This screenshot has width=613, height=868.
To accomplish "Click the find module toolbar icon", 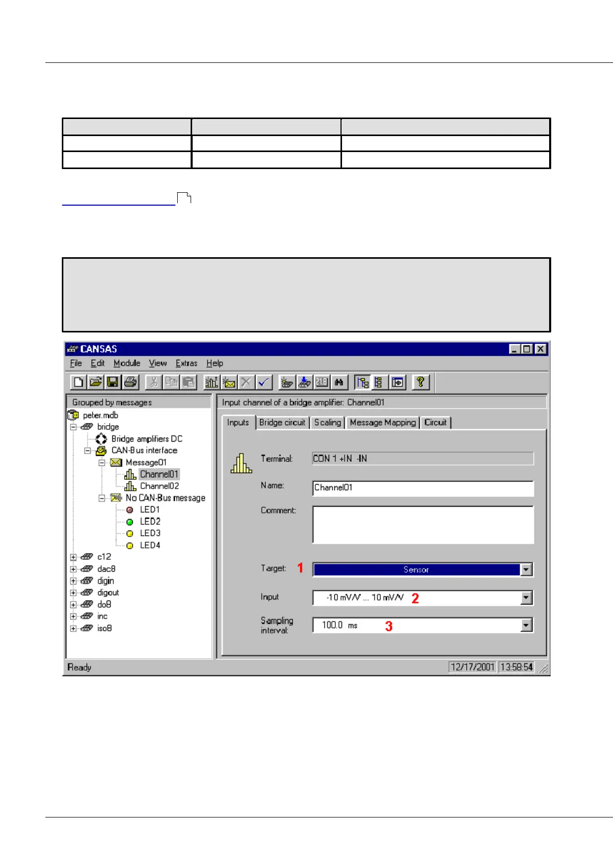I will (x=287, y=382).
